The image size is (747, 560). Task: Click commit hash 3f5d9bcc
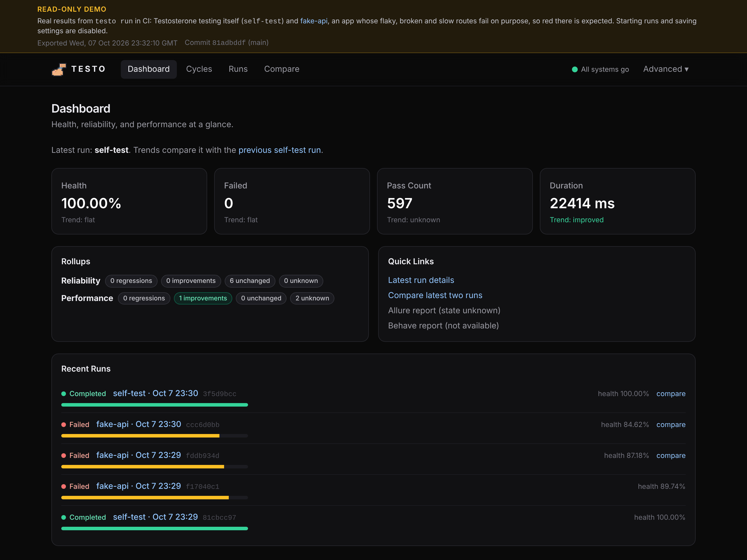(219, 394)
